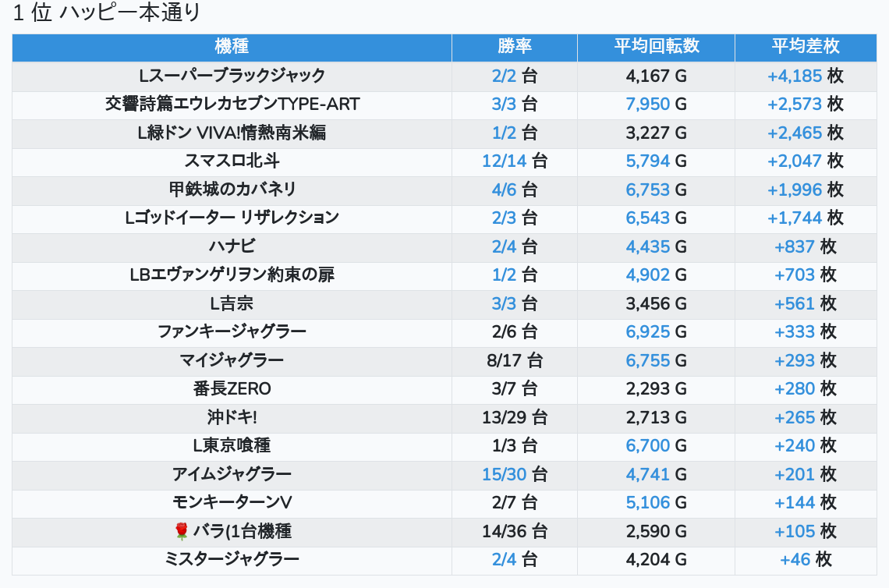Select the 沖ドキ! machine name
Screen dimensions: 889x588
tap(232, 417)
